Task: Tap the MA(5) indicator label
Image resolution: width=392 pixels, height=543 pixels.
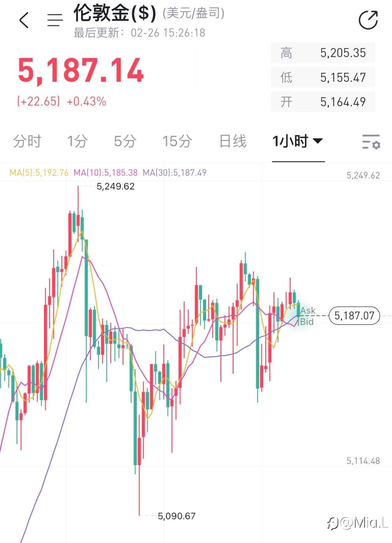Action: click(39, 173)
